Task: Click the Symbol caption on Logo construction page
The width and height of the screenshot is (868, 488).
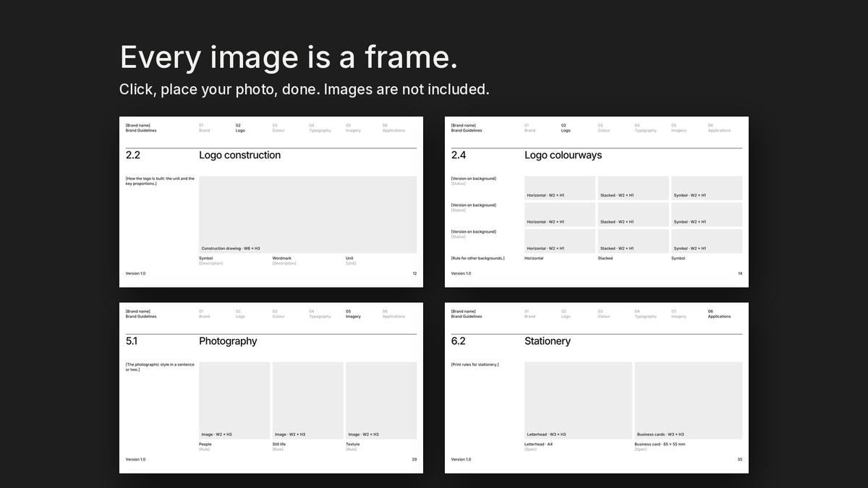Action: [x=210, y=260]
